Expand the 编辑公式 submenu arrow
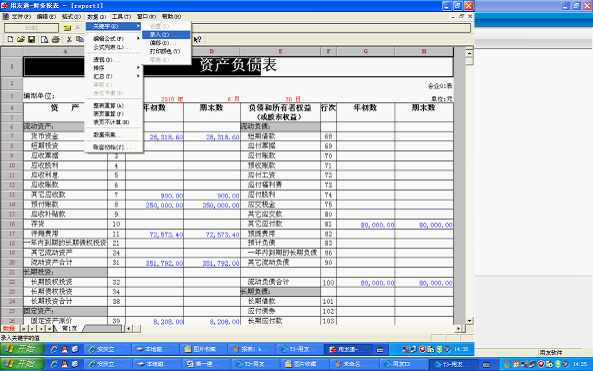The width and height of the screenshot is (593, 371). point(138,39)
